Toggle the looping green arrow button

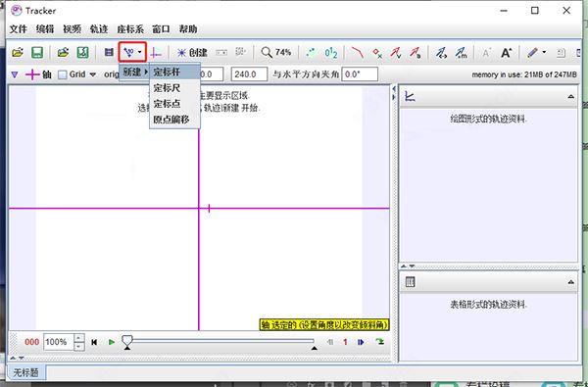click(x=379, y=342)
